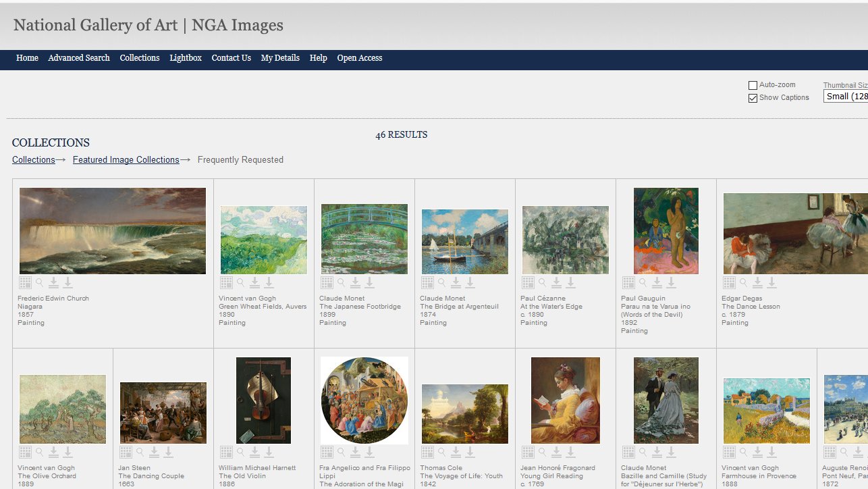This screenshot has height=489, width=868.
Task: Zoom Green Wheat Fields with magnifier icon
Action: (x=241, y=282)
